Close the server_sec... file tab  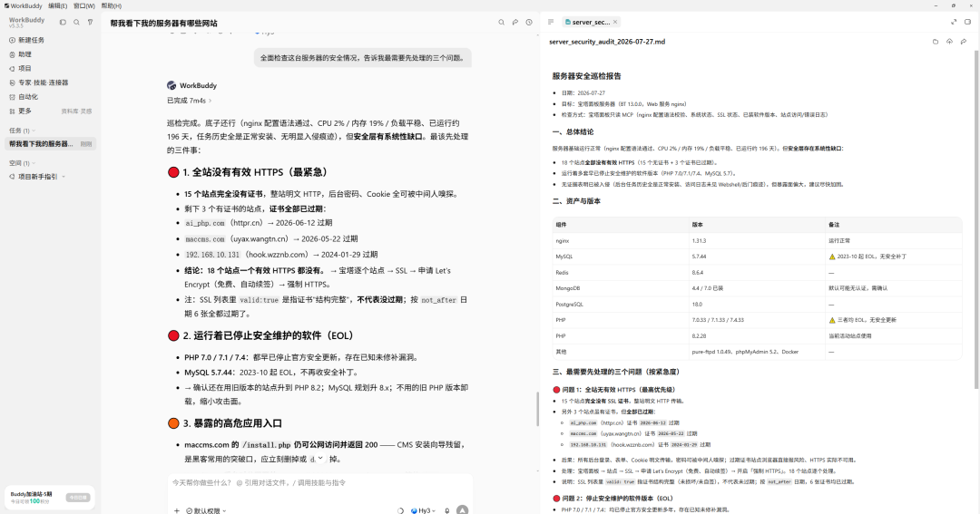coord(615,22)
